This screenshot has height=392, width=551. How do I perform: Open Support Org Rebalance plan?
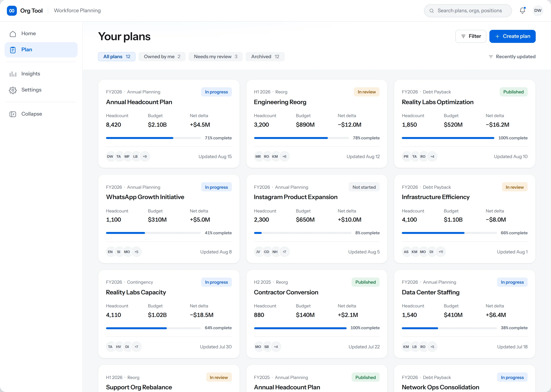139,387
